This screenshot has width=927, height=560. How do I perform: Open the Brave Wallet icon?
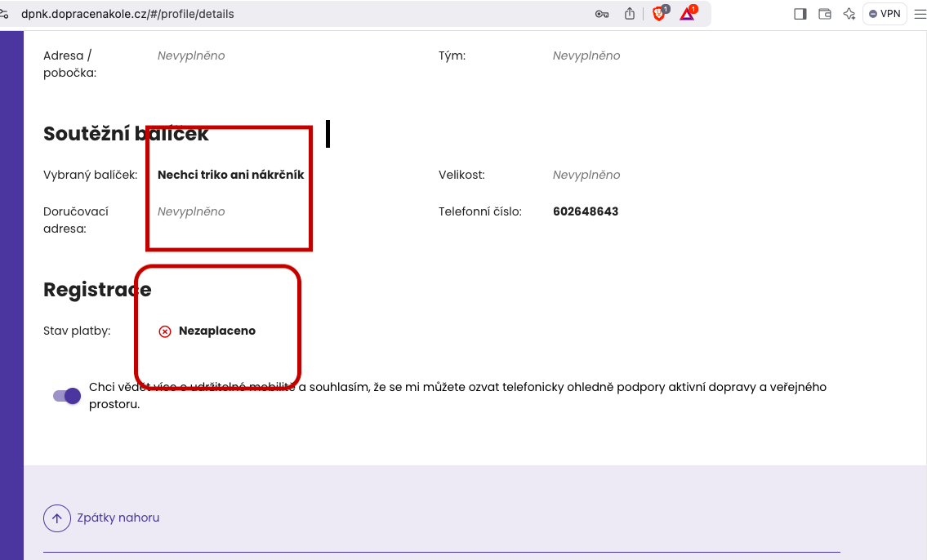pos(825,14)
